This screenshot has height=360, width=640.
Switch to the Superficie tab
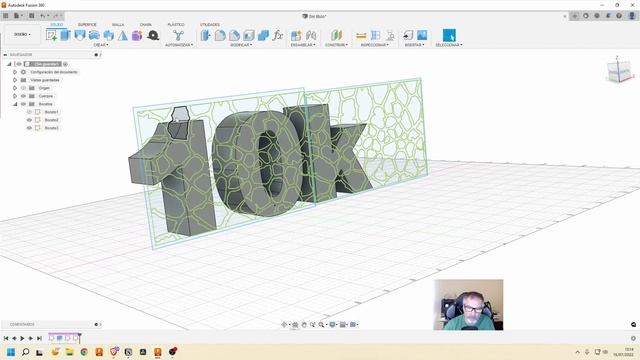87,25
